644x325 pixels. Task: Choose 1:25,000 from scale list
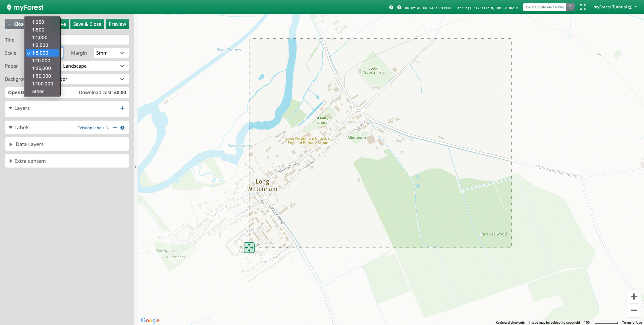pos(42,68)
